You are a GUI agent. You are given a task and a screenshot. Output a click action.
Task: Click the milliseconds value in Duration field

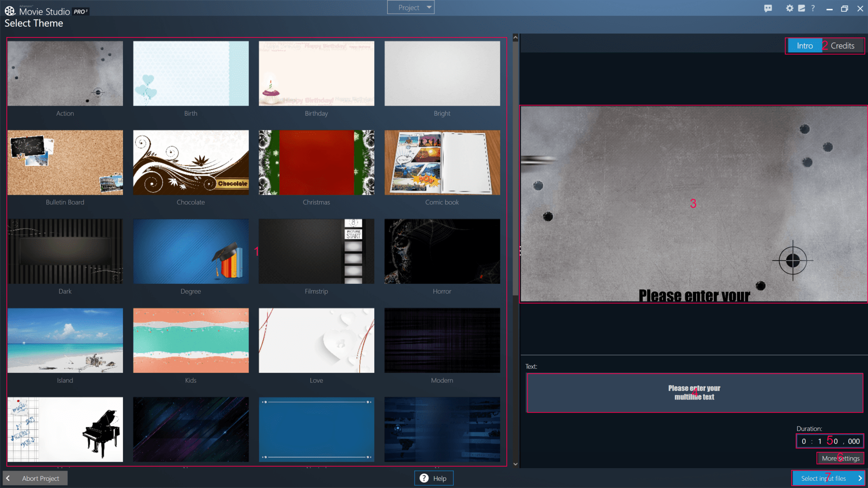pyautogui.click(x=854, y=441)
